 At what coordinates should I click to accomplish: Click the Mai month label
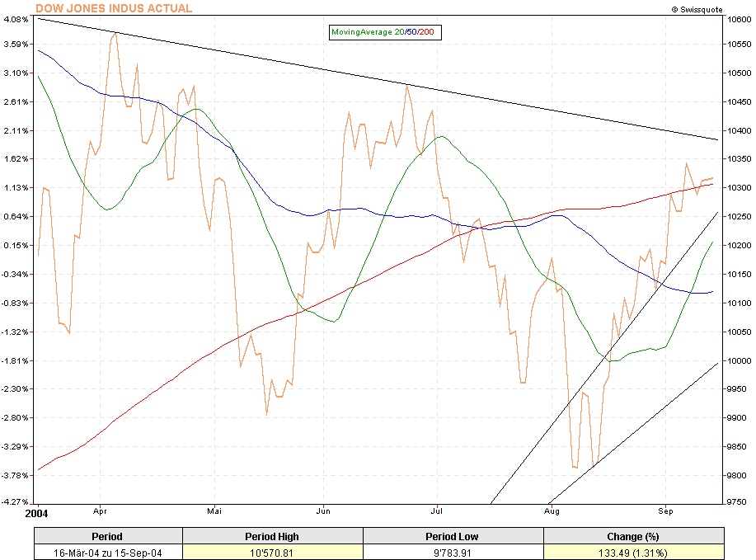[x=214, y=511]
